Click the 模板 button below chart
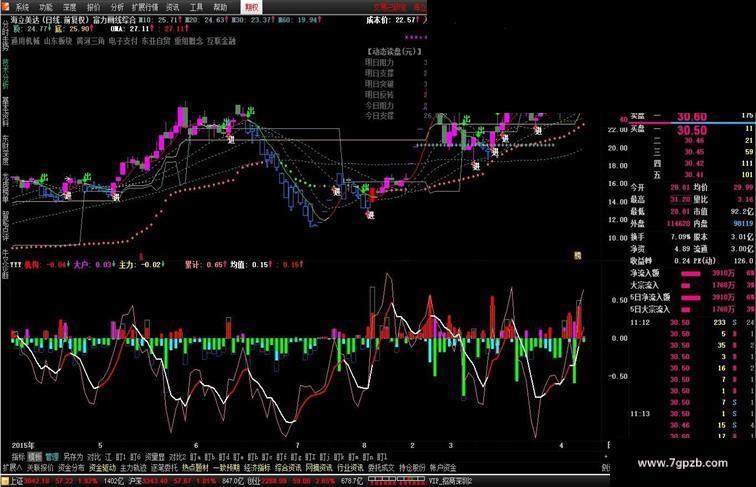756x487 pixels. pyautogui.click(x=35, y=457)
